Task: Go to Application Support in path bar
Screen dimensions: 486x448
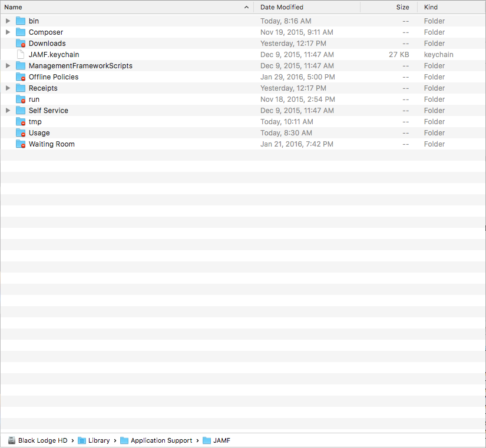Action: [161, 440]
